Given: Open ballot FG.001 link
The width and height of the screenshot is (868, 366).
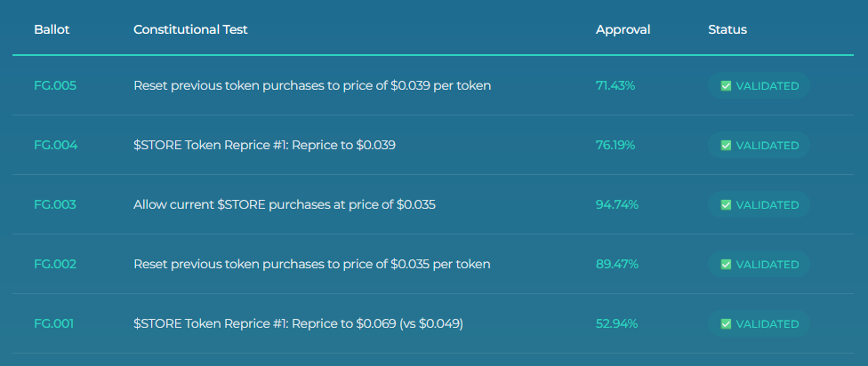Looking at the screenshot, I should (53, 323).
